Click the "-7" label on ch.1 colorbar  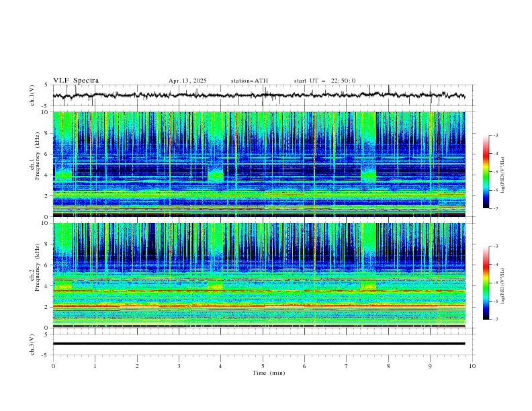(495, 208)
